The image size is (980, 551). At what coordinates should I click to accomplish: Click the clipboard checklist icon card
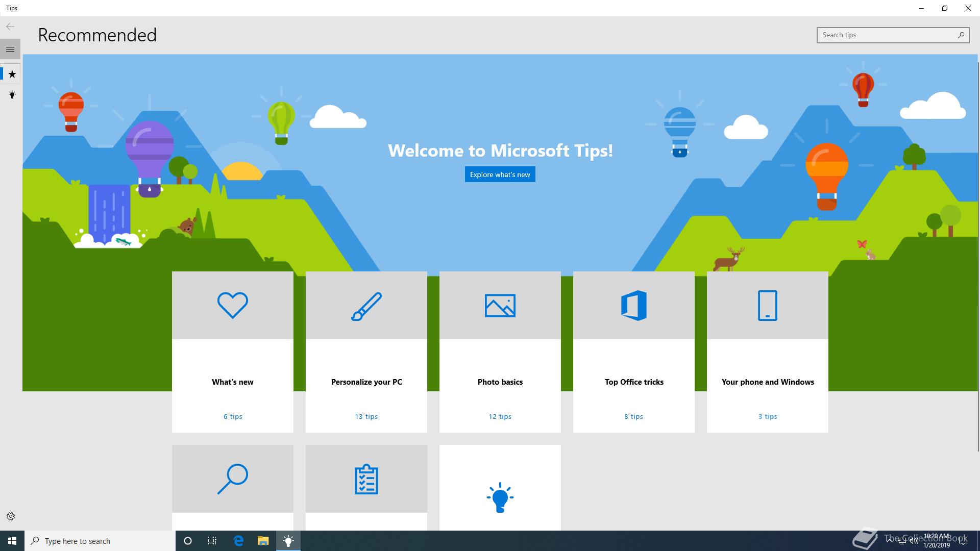pos(366,479)
